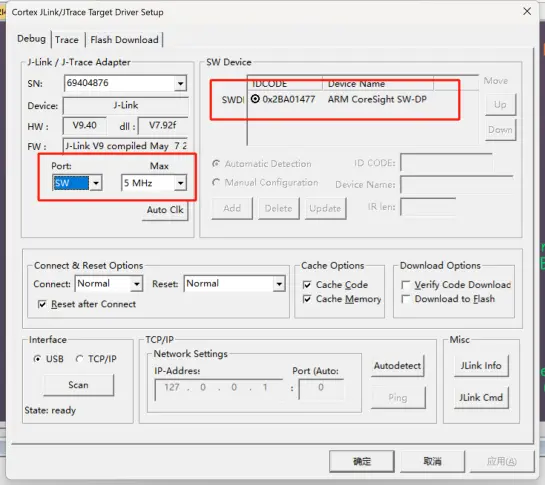Click the IR len input field
Screen dimensions: 545x485
tap(428, 207)
